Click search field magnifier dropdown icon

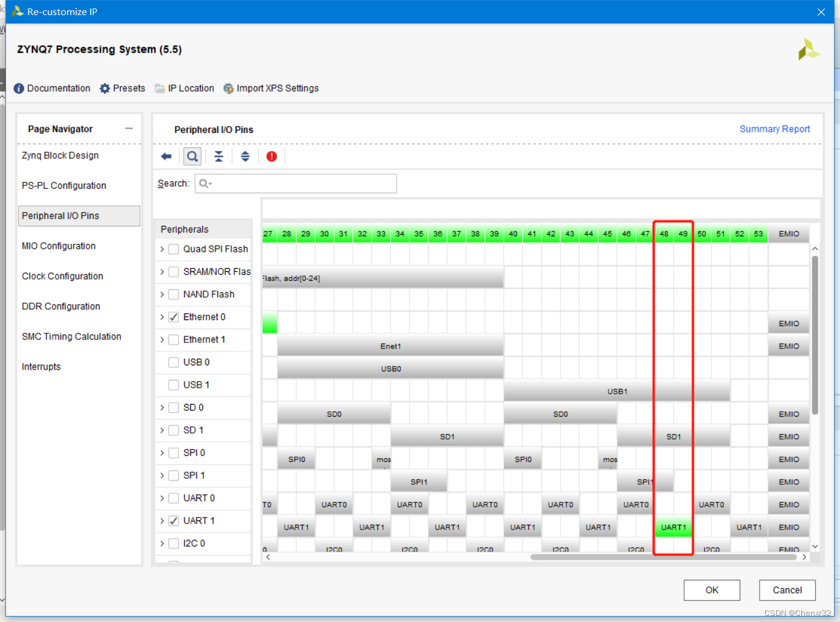205,184
